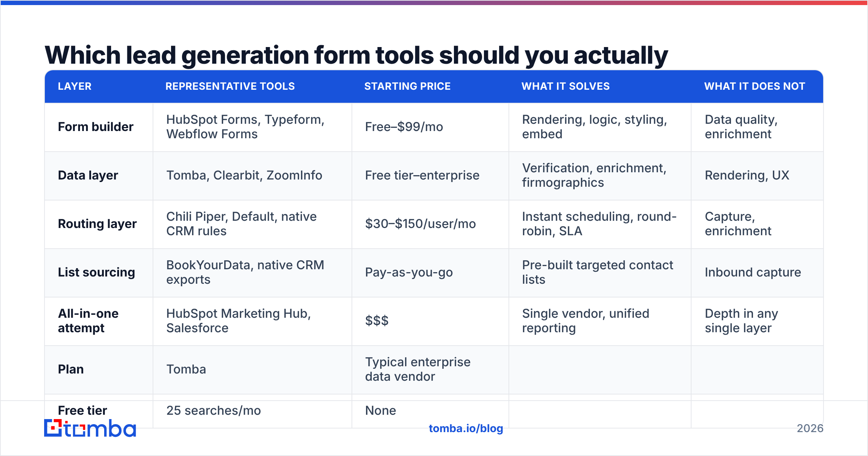Select the Routing layer row label

pyautogui.click(x=97, y=224)
